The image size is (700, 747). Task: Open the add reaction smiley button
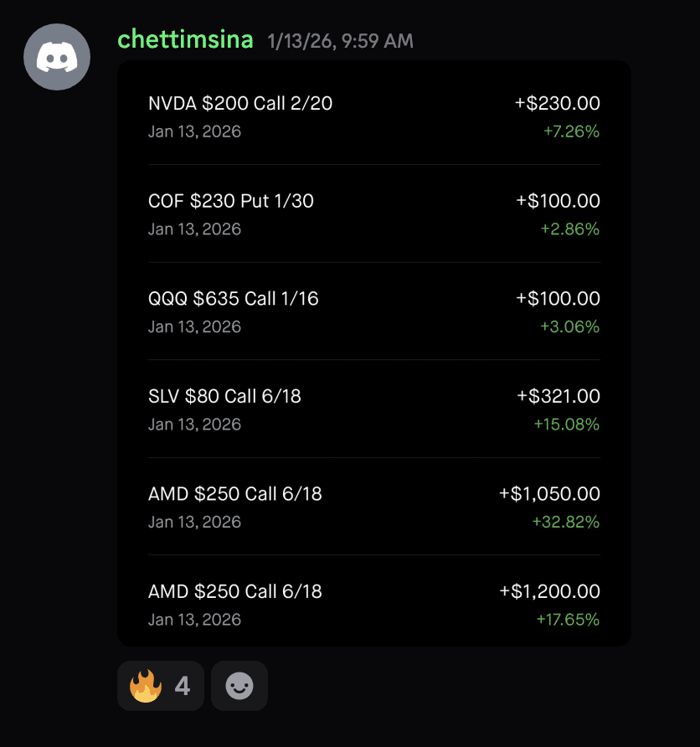[239, 687]
